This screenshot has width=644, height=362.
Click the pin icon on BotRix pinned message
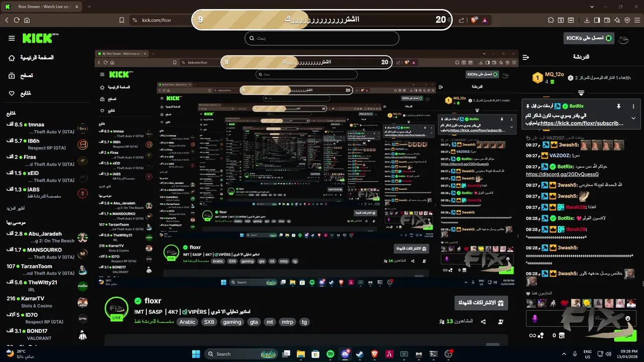pos(618,107)
